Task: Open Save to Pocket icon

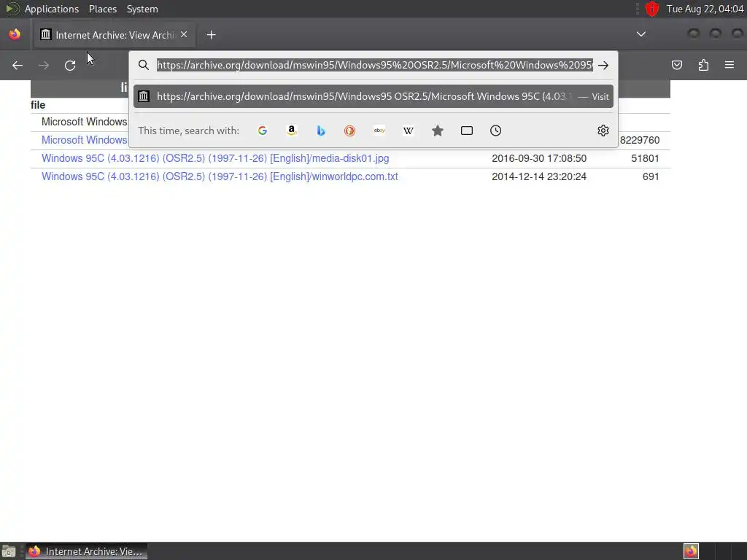Action: coord(677,65)
